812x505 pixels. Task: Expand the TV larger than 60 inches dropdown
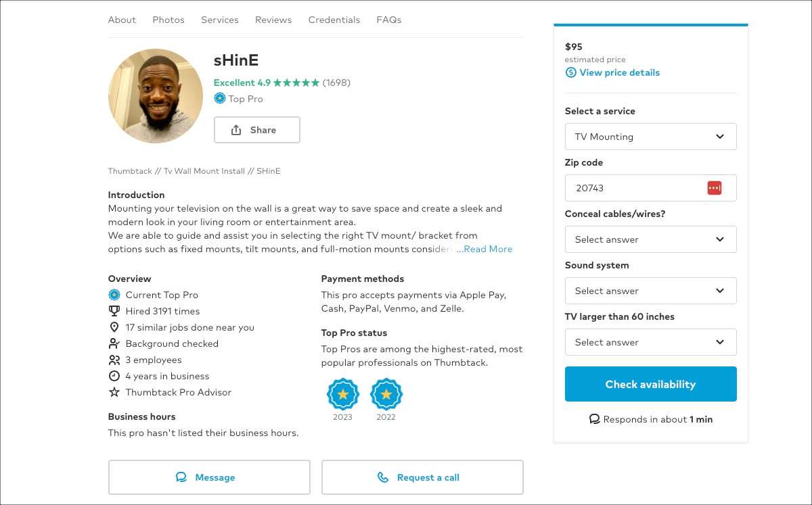[x=650, y=342]
